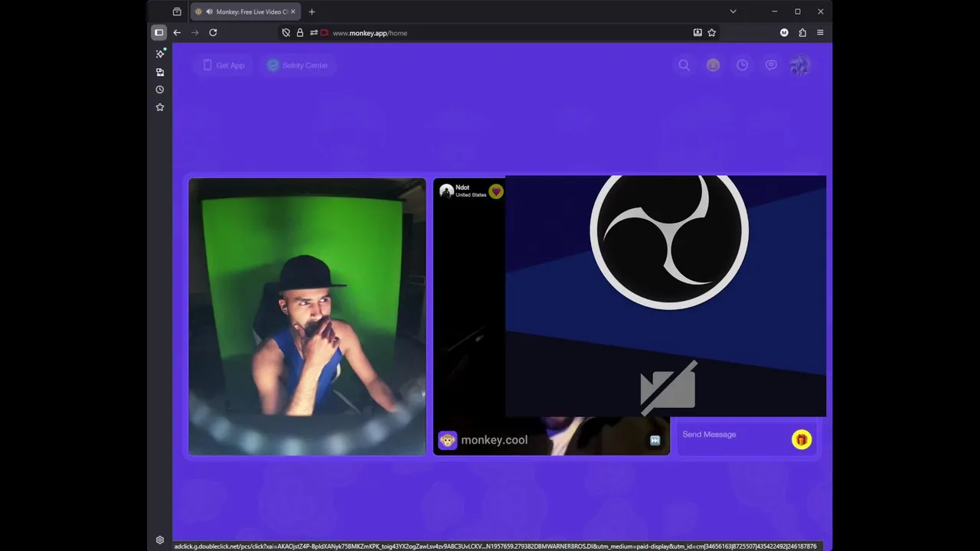The width and height of the screenshot is (980, 551).
Task: Click the round gold coin icon in header
Action: pyautogui.click(x=713, y=65)
